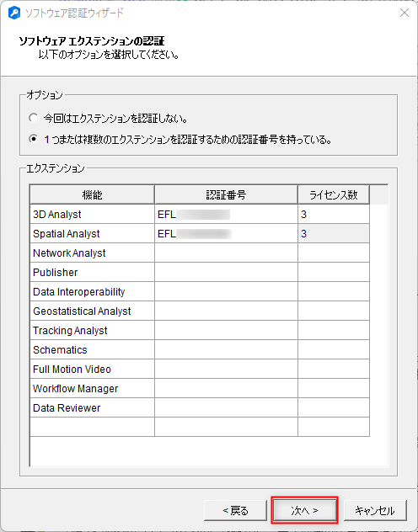418x532 pixels.
Task: Close the Software Authorization Wizard window
Action: (x=404, y=13)
